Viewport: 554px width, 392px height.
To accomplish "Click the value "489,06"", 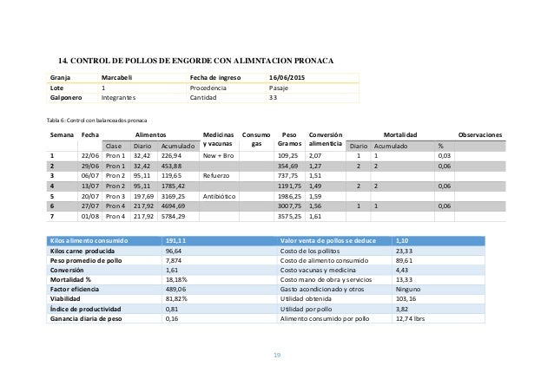I will pos(175,289).
